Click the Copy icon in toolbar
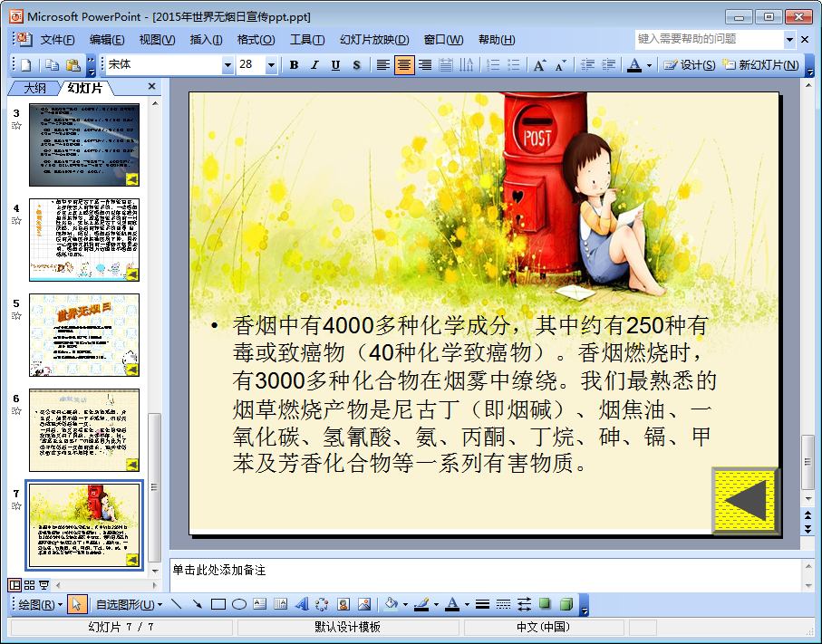Image resolution: width=822 pixels, height=644 pixels. tap(52, 65)
